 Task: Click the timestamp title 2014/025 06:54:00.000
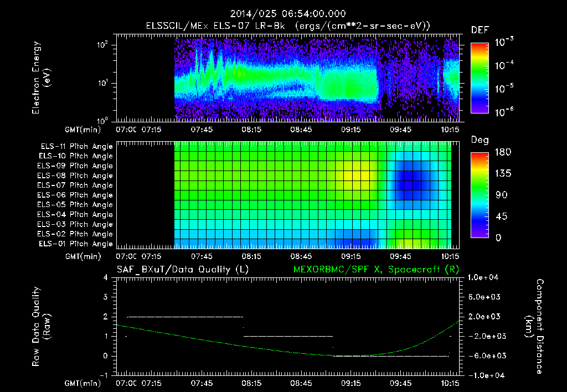[288, 14]
